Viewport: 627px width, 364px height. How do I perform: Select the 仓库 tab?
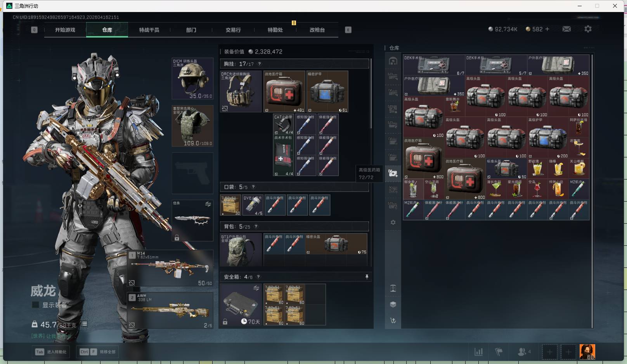(x=107, y=30)
